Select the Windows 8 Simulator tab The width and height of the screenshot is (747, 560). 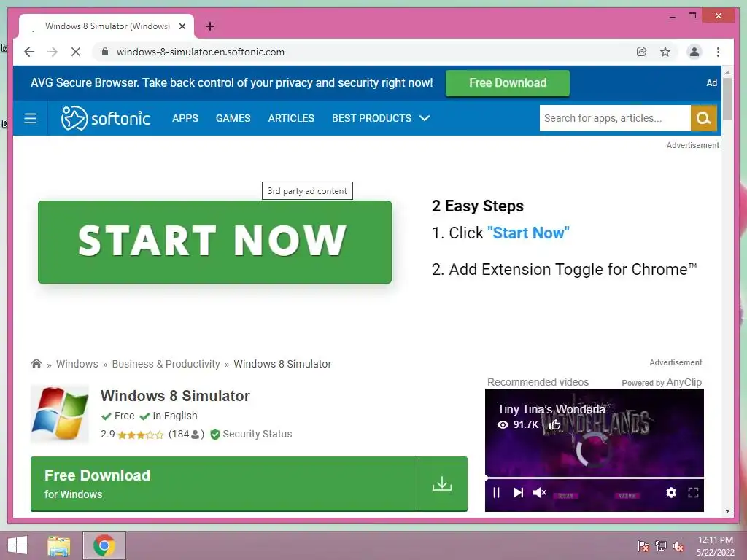pos(107,26)
